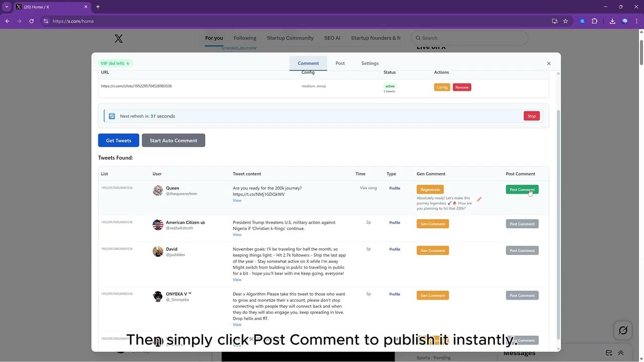The width and height of the screenshot is (644, 362).
Task: Gen Comment for David's tweet
Action: click(433, 250)
